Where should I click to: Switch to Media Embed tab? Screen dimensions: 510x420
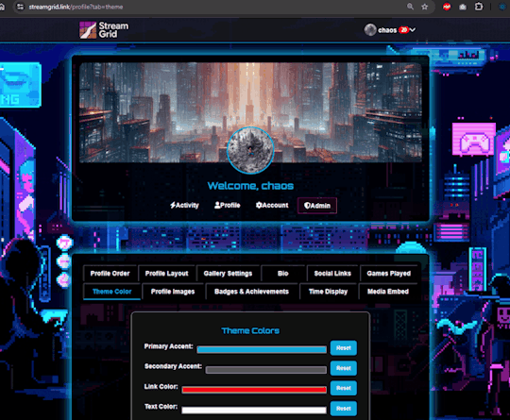pos(388,292)
